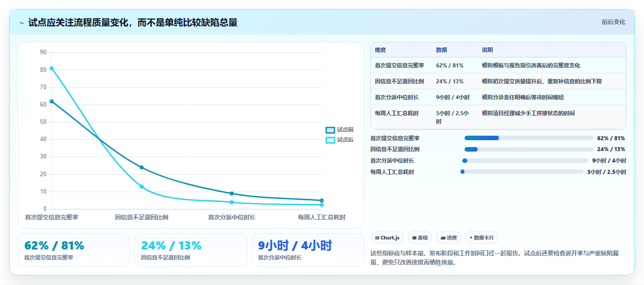
Task: Toggle the 试点后 legend swatch
Action: (330, 140)
